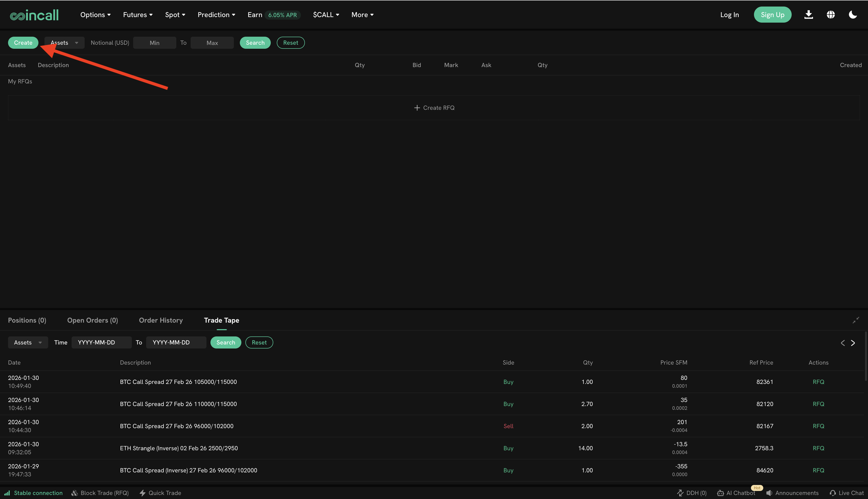Click the Coincall logo

click(34, 15)
